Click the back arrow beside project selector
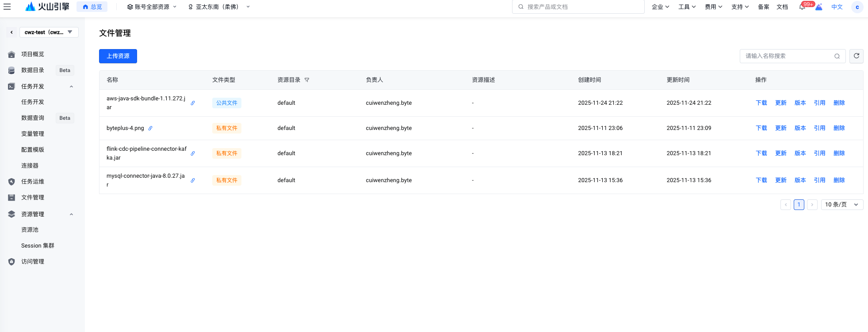 (11, 32)
